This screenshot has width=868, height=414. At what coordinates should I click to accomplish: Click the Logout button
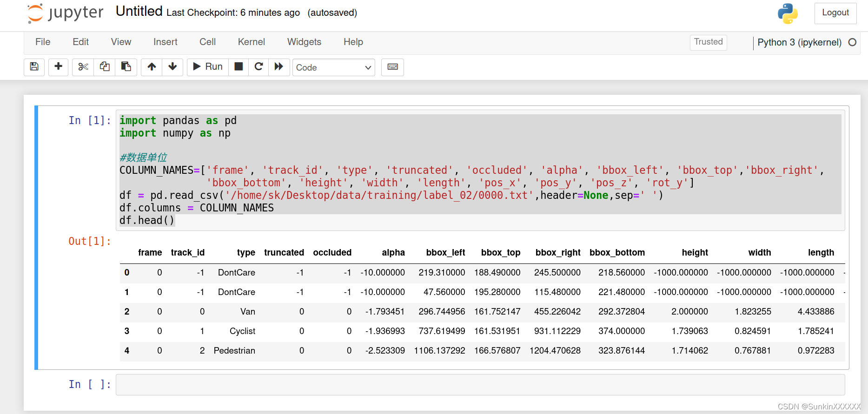click(835, 13)
